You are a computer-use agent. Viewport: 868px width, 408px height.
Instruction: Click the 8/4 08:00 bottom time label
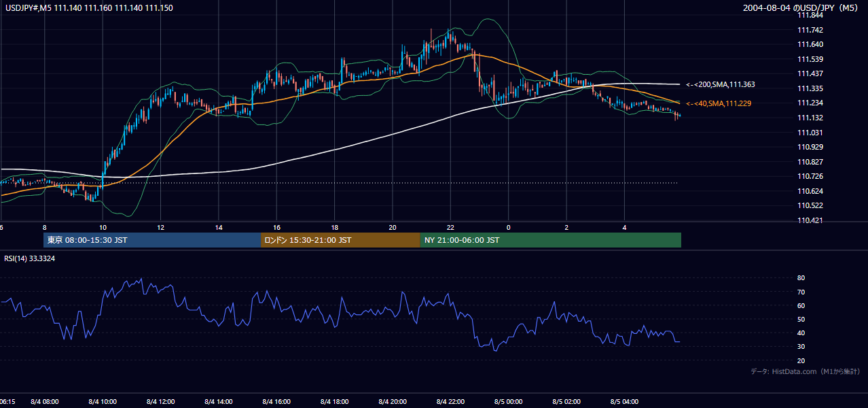pos(45,402)
